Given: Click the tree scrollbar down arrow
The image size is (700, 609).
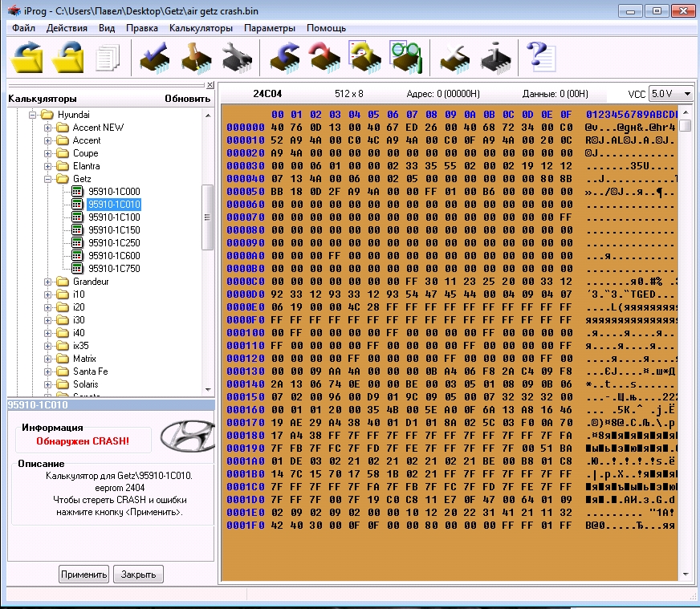Looking at the screenshot, I should click(x=208, y=389).
